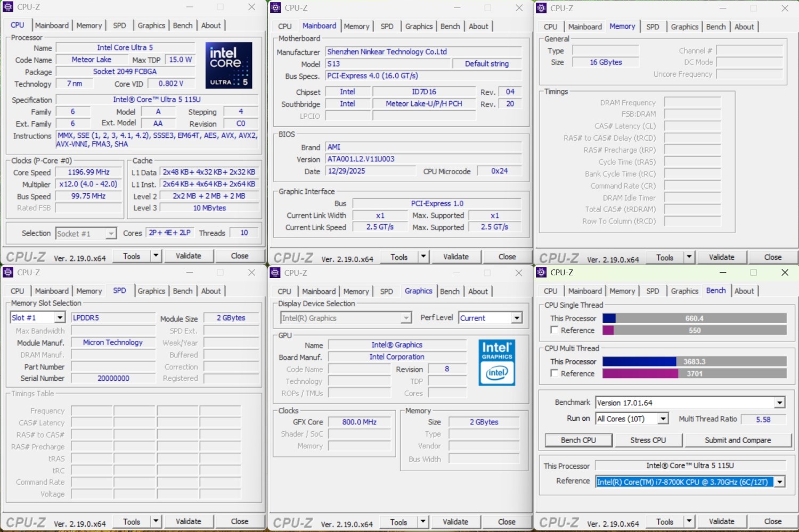Screen dimensions: 799x532
Task: Click the Intel Graphics logo badge
Action: coord(496,362)
